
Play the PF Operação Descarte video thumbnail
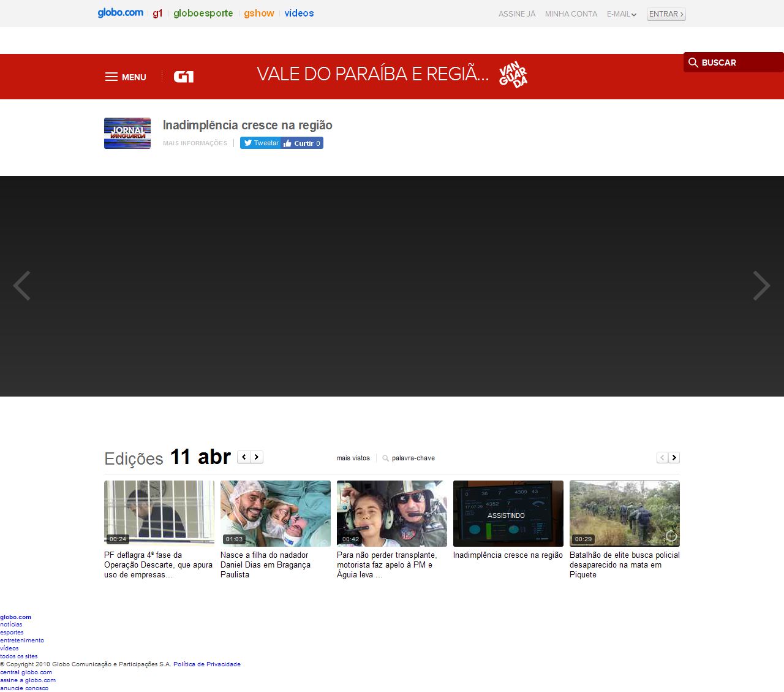[159, 513]
